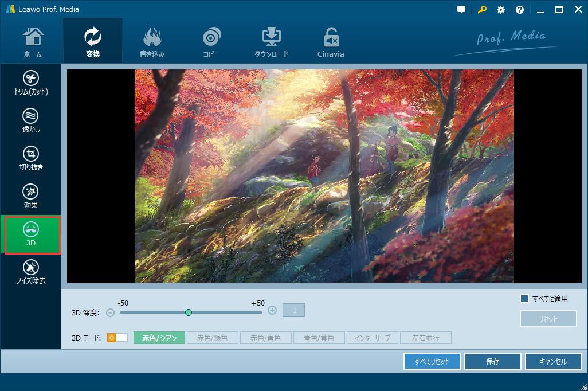Open the Home (ホーム) section
The width and height of the screenshot is (588, 391).
click(x=33, y=42)
